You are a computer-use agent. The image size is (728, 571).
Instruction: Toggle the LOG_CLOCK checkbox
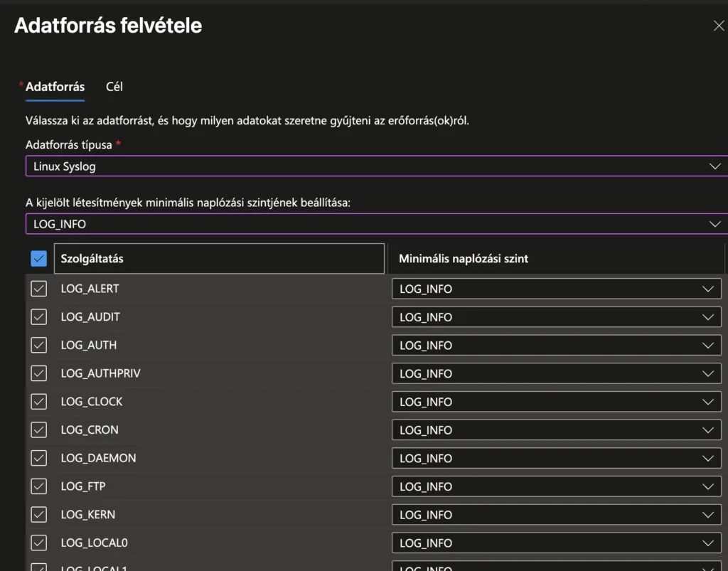pyautogui.click(x=39, y=402)
